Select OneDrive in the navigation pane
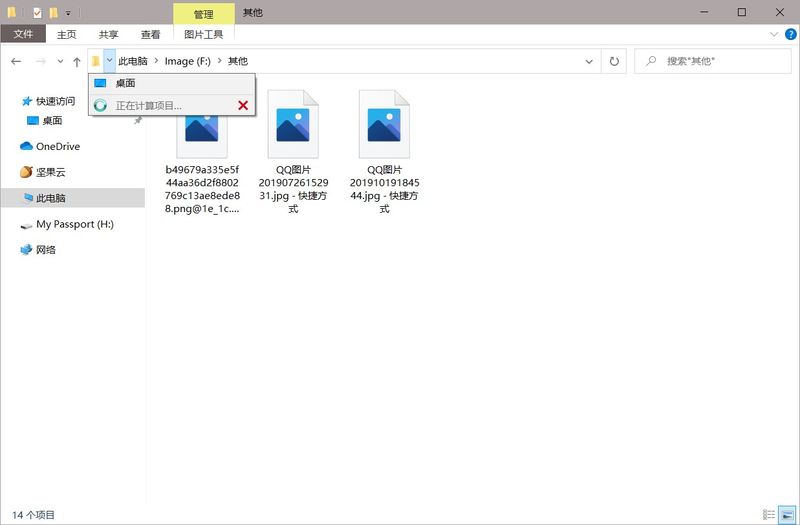Screen dimensions: 800x525 (58, 146)
